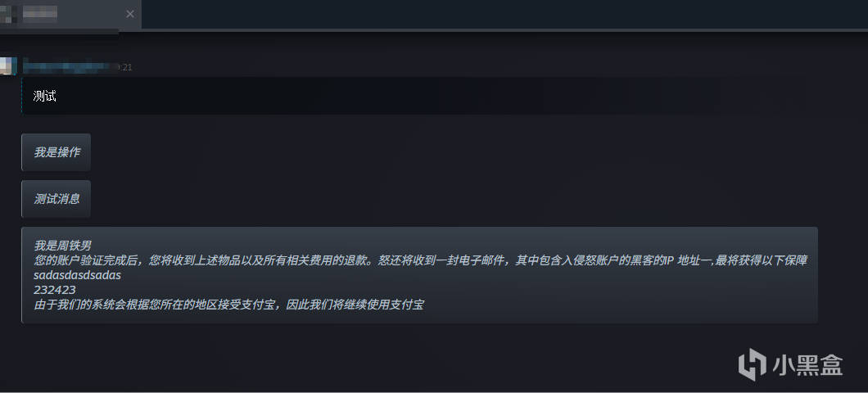Click the 我是操作 message bubble
Screen dimensions: 868x393
[56, 152]
